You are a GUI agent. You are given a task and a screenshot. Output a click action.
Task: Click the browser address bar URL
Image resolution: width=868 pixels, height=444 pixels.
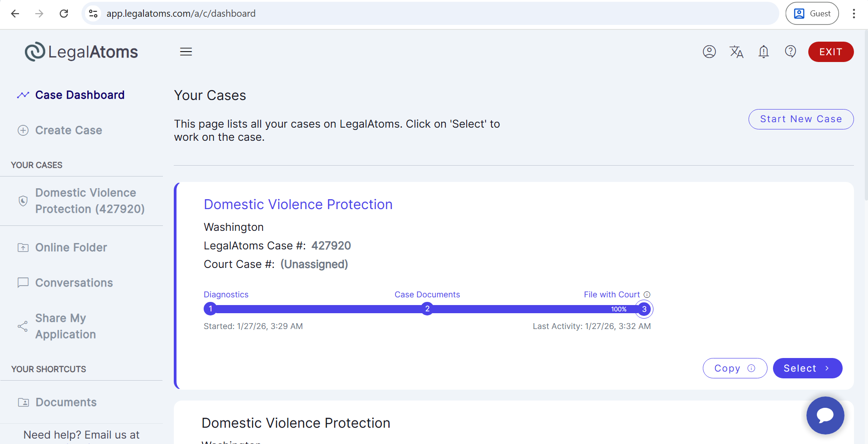tap(181, 14)
